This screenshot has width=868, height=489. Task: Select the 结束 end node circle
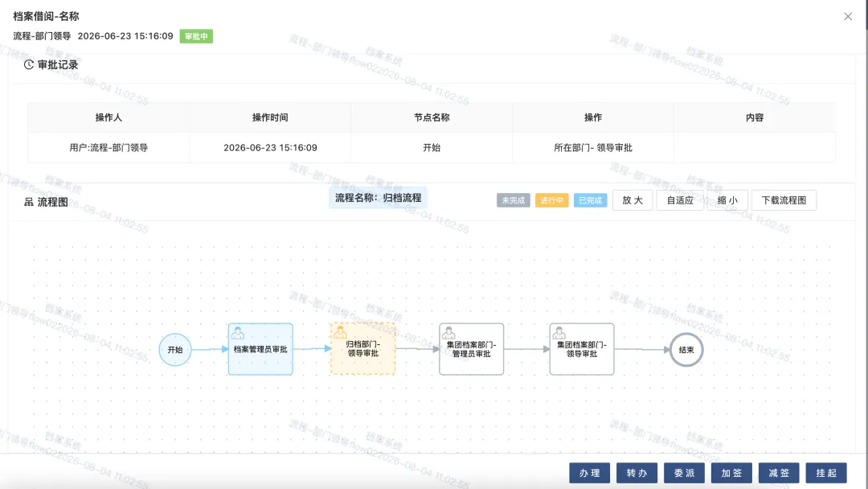[686, 349]
